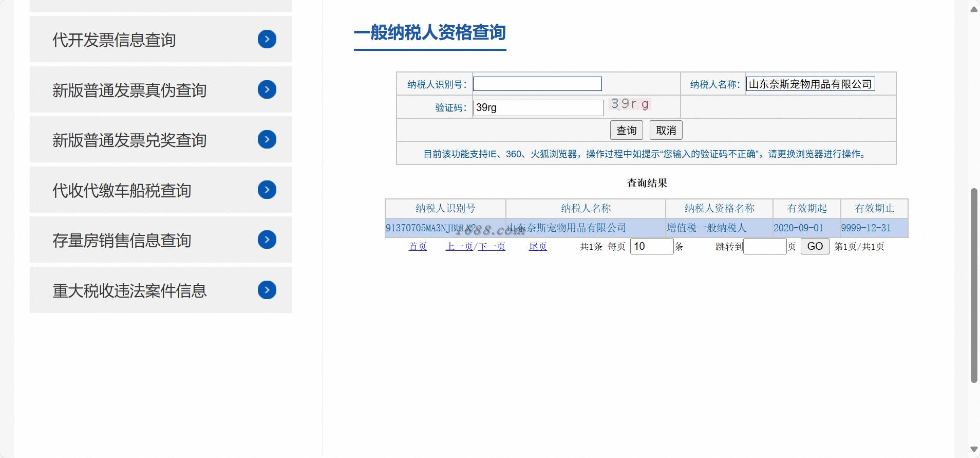Go to 尾页 in pagination

click(538, 247)
